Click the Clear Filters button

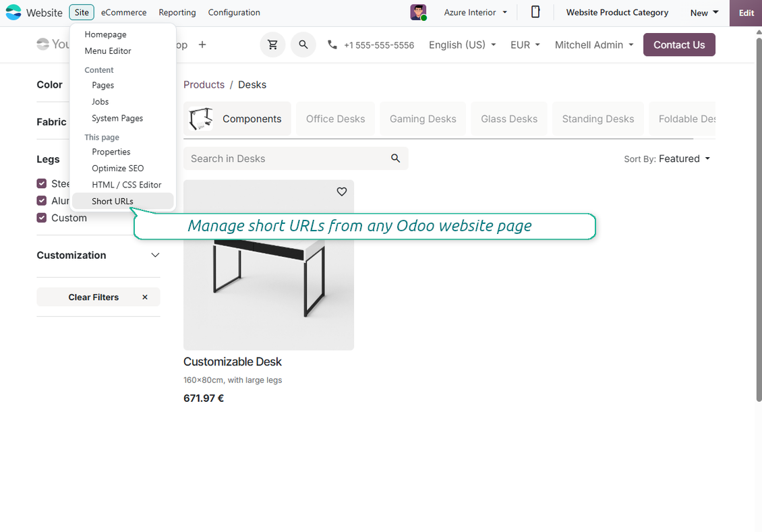coord(98,297)
